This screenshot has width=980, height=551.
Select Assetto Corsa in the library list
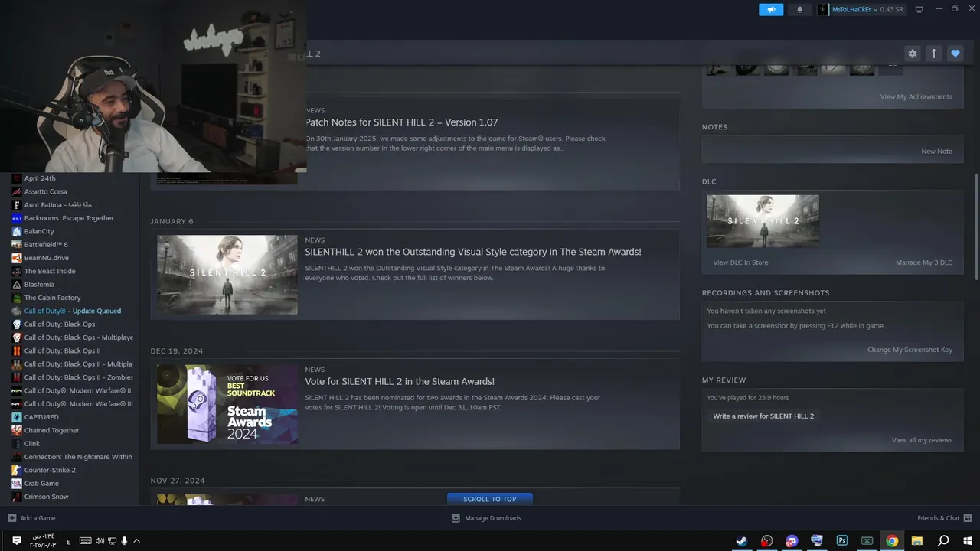(x=45, y=191)
